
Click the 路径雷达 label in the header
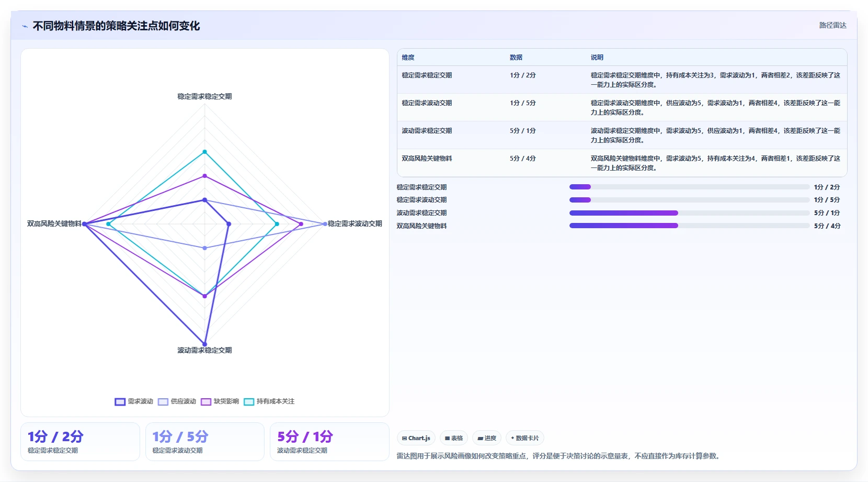pyautogui.click(x=832, y=25)
